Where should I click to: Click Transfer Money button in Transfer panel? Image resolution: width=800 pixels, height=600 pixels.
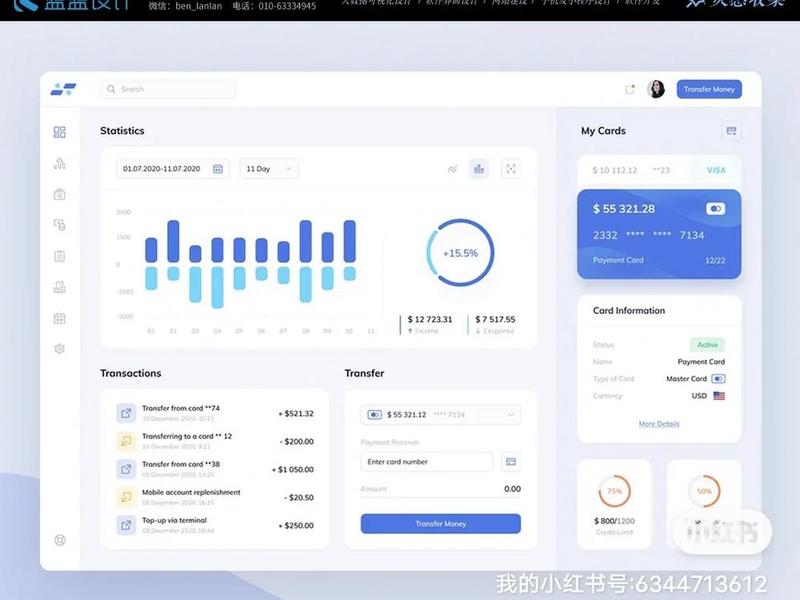point(441,524)
